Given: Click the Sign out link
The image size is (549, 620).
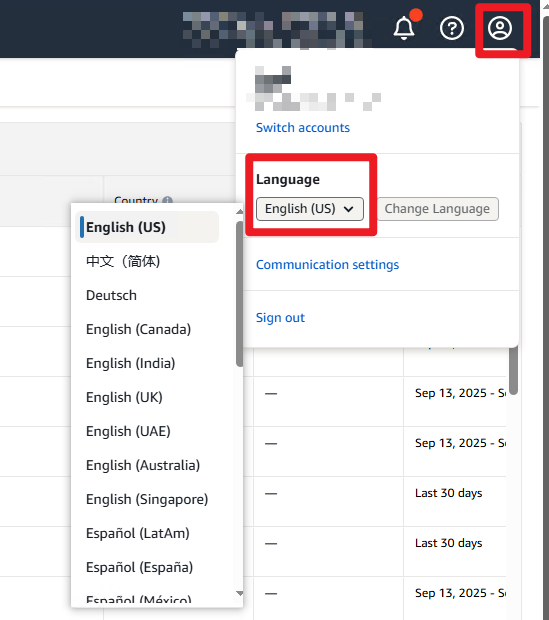Looking at the screenshot, I should point(280,318).
